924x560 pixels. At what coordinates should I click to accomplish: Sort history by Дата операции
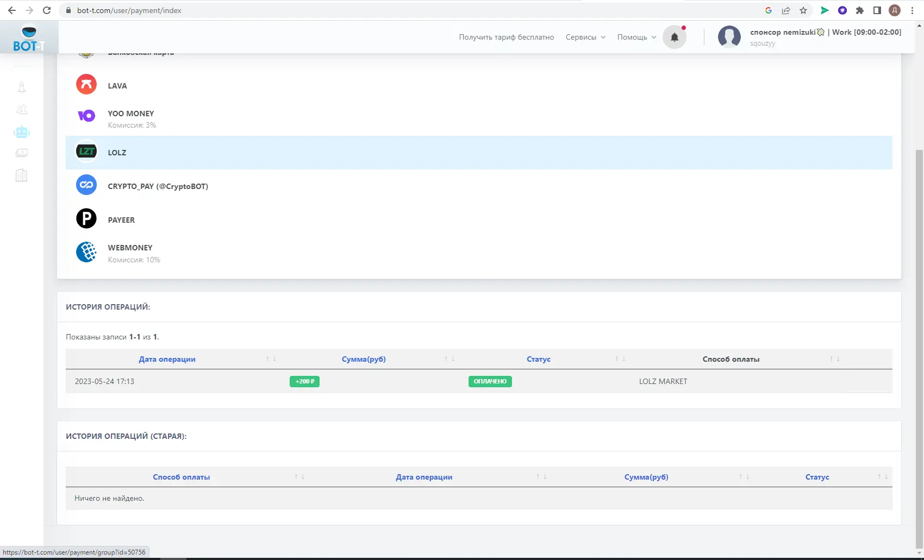coord(167,359)
